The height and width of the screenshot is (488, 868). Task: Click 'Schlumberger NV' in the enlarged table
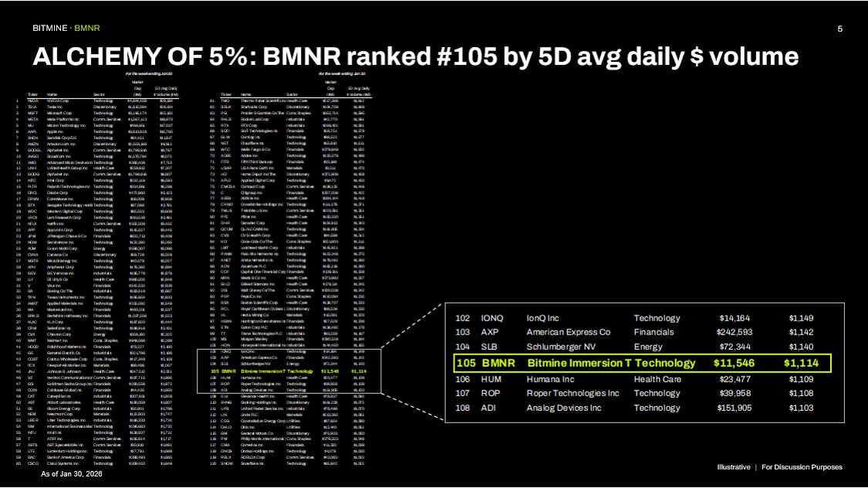point(562,347)
